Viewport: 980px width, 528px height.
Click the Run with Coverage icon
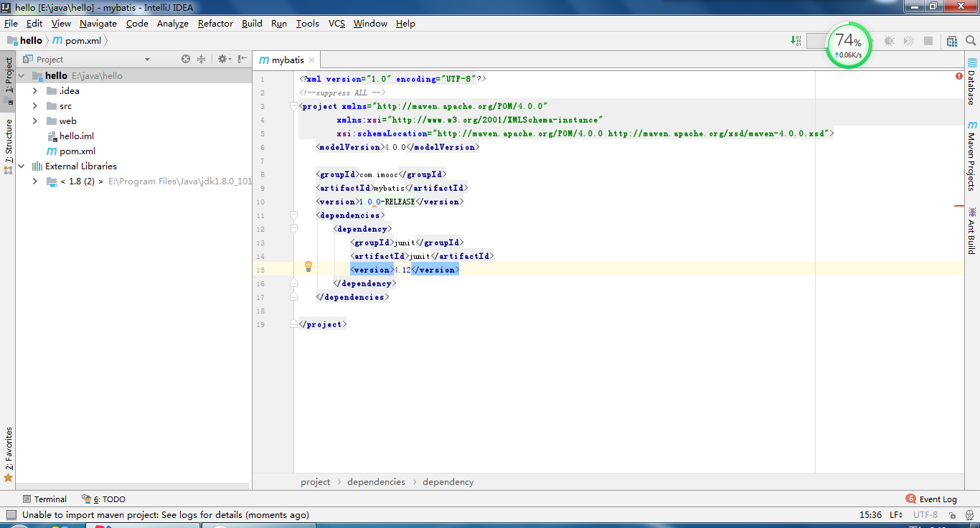[909, 41]
